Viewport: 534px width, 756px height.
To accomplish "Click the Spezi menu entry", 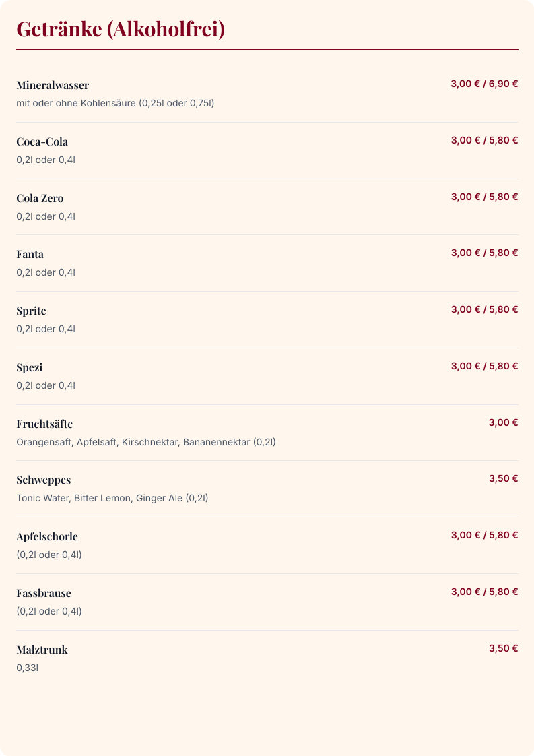I will [267, 376].
